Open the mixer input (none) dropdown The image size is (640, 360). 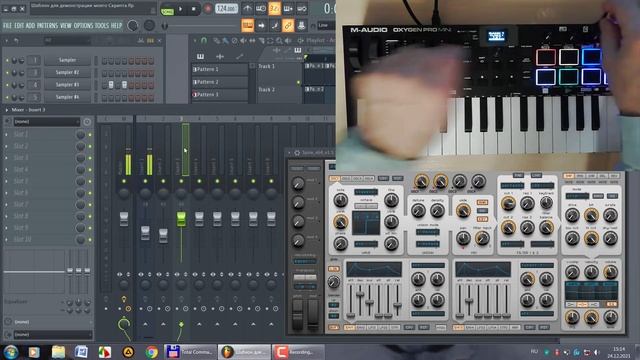tap(46, 122)
